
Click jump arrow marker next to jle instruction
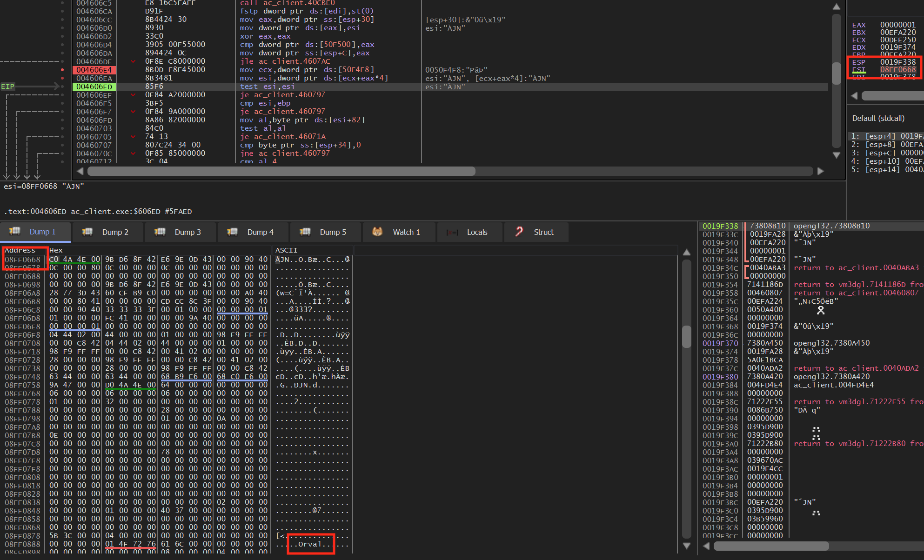coord(134,61)
